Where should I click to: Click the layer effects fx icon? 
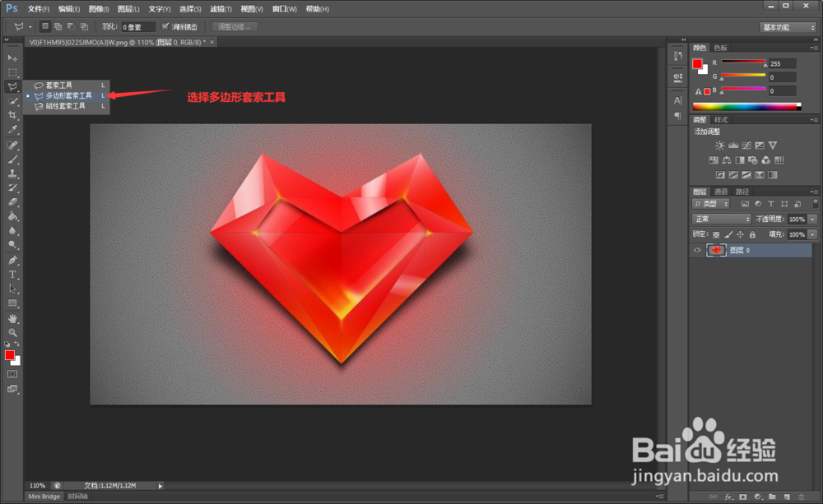728,497
